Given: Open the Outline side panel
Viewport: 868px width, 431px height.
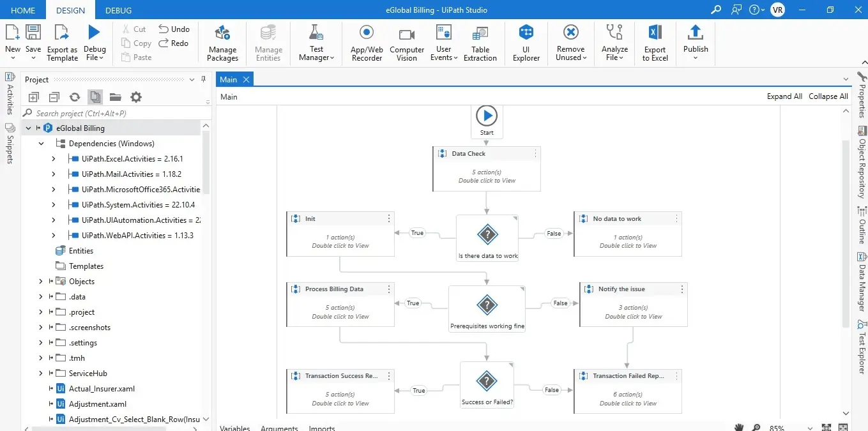Looking at the screenshot, I should (862, 225).
